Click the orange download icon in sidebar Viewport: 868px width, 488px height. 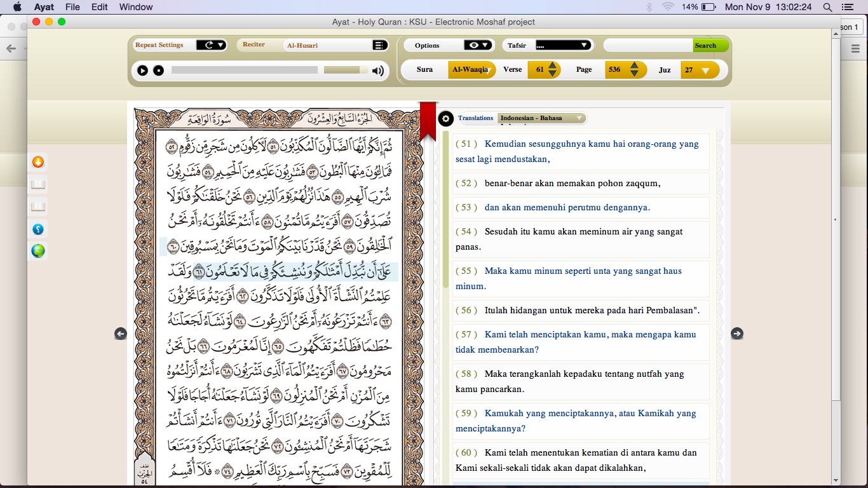click(37, 162)
